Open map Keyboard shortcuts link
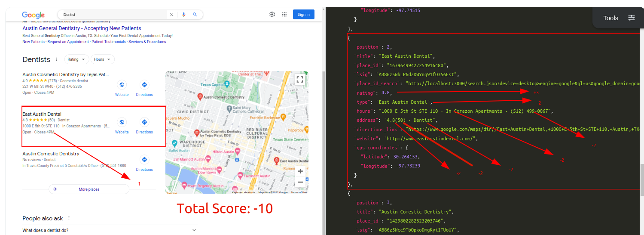The width and height of the screenshot is (644, 235). (x=244, y=192)
